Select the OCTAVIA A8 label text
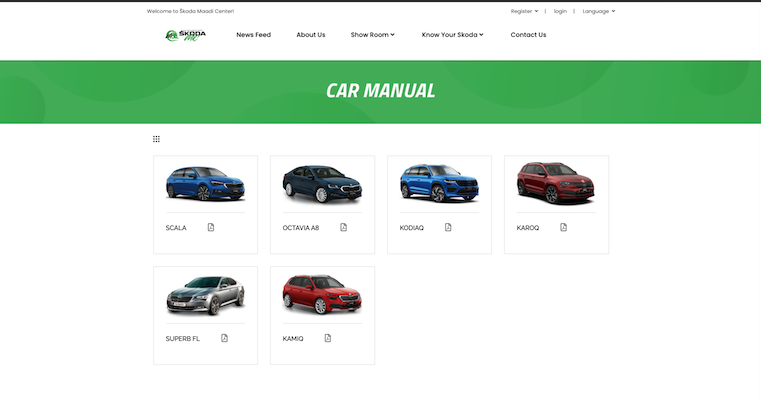This screenshot has height=399, width=761. point(301,228)
